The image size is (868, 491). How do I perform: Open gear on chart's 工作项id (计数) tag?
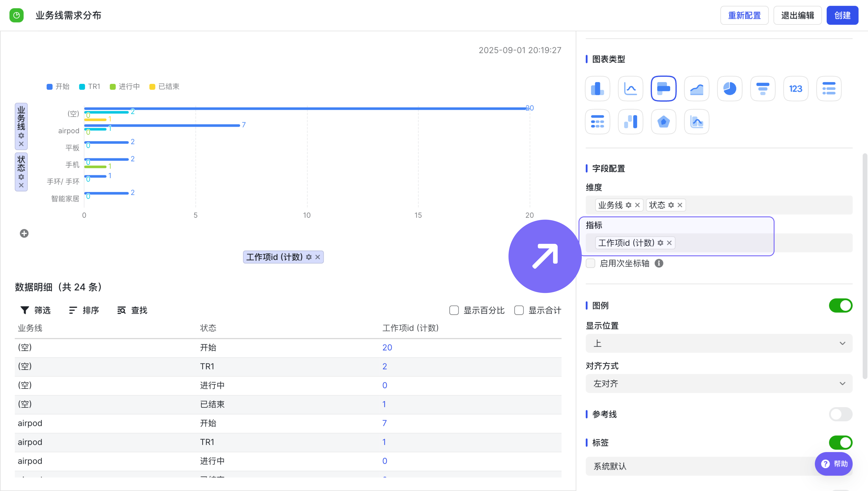(x=309, y=257)
